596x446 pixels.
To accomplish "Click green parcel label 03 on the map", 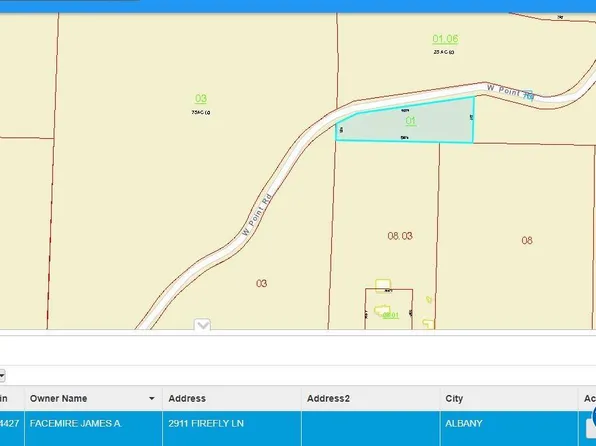I will coord(201,99).
